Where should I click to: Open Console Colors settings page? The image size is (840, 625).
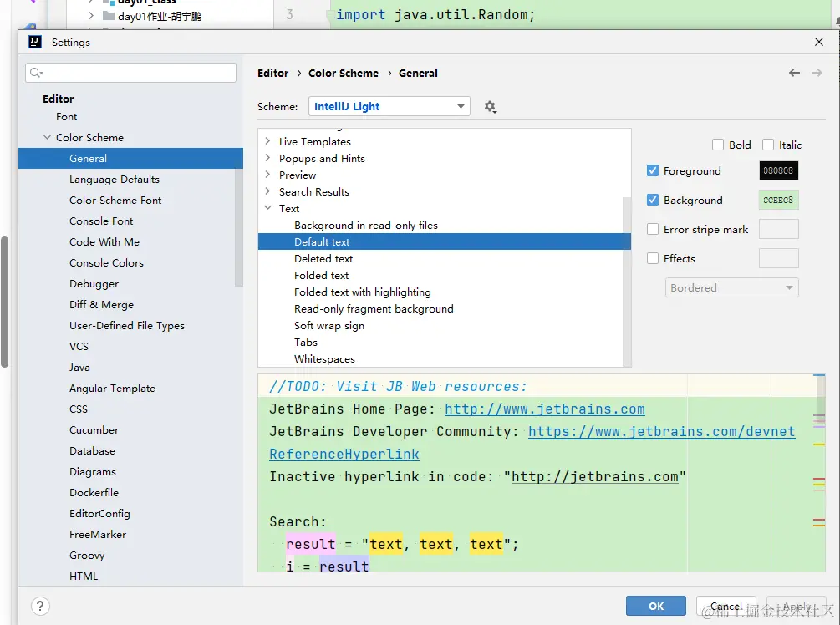[106, 263]
